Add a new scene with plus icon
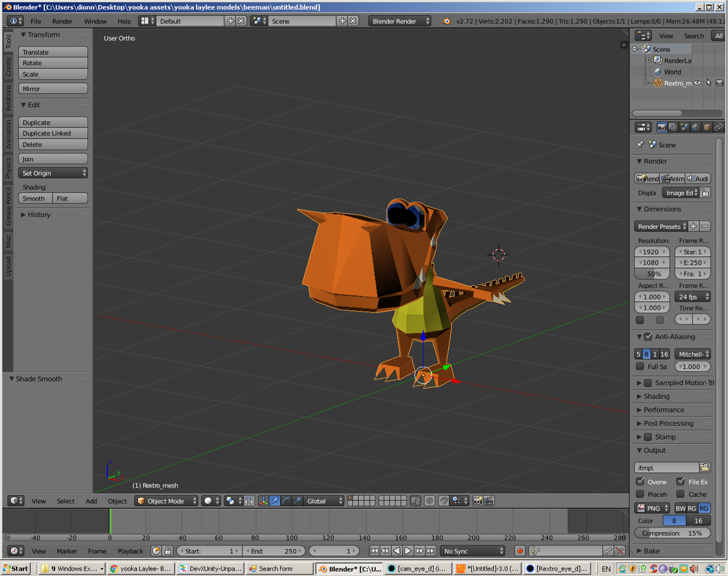The image size is (728, 576). pos(342,21)
